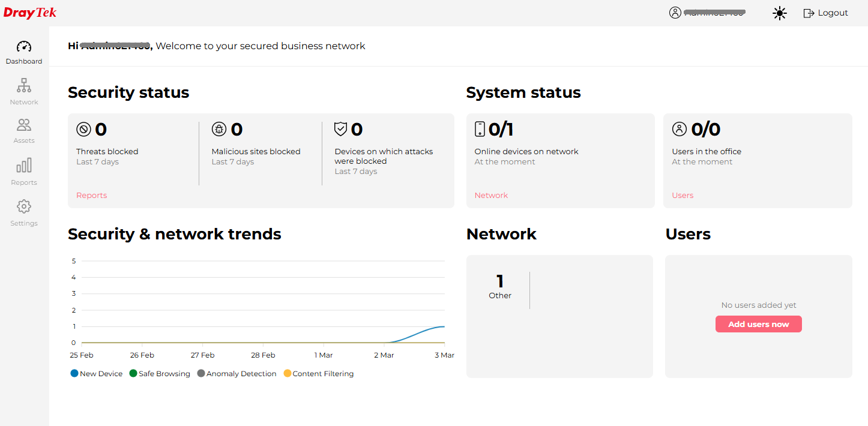Open the Reports bar chart icon
Image resolution: width=868 pixels, height=426 pixels.
click(x=24, y=166)
